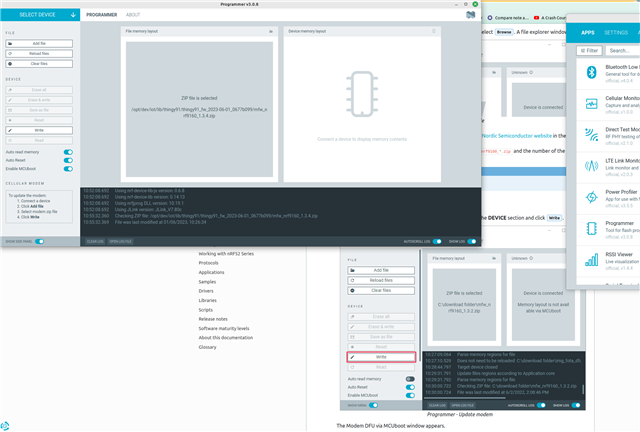The width and height of the screenshot is (640, 432).
Task: Click the Nordic logo in Programmer header
Action: tap(471, 15)
